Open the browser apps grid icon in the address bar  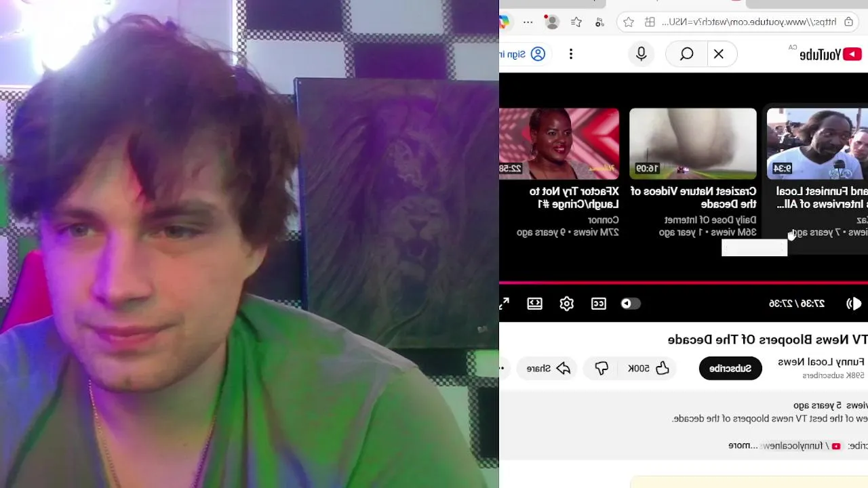650,22
